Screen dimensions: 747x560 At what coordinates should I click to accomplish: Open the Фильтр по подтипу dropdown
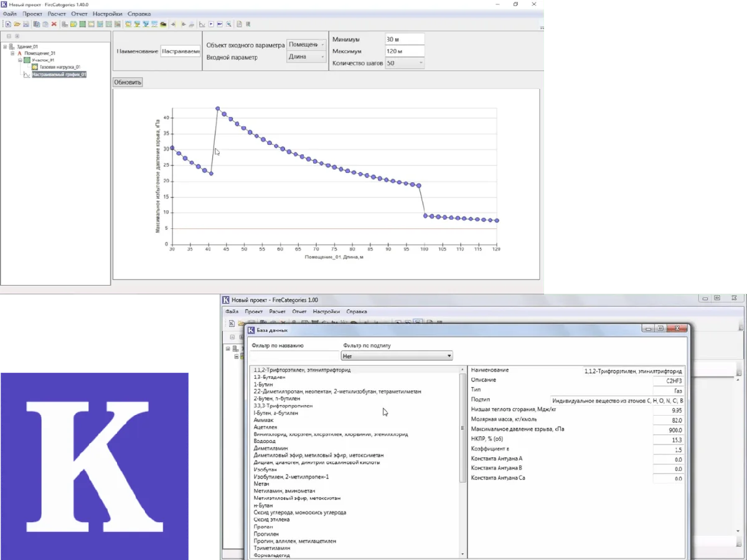click(397, 356)
